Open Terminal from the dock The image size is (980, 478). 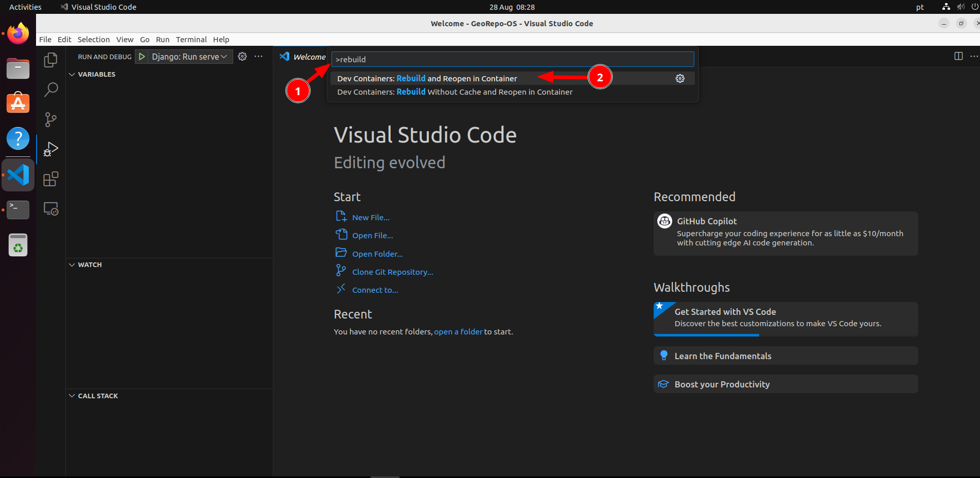tap(18, 209)
